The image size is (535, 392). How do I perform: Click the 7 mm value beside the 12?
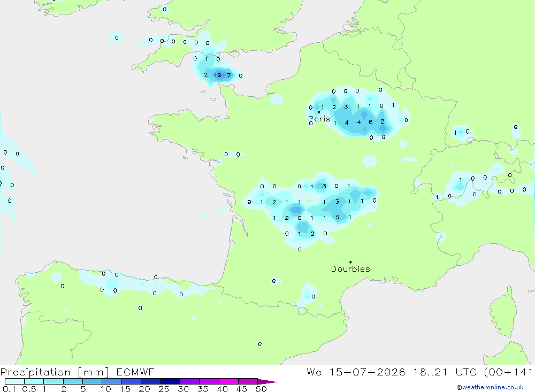tap(229, 75)
